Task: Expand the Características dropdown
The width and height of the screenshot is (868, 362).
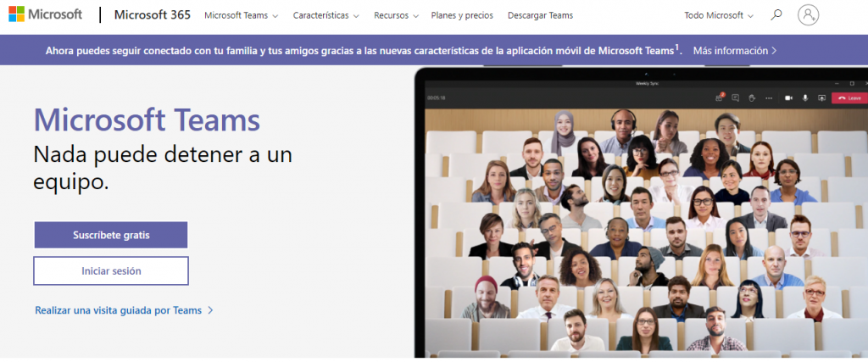Action: [326, 15]
